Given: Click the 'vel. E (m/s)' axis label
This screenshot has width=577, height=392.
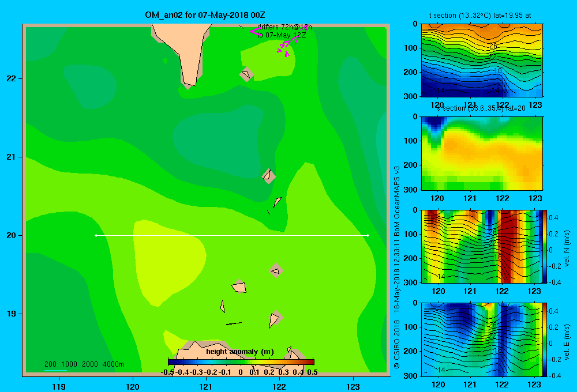Looking at the screenshot, I should coord(567,342).
